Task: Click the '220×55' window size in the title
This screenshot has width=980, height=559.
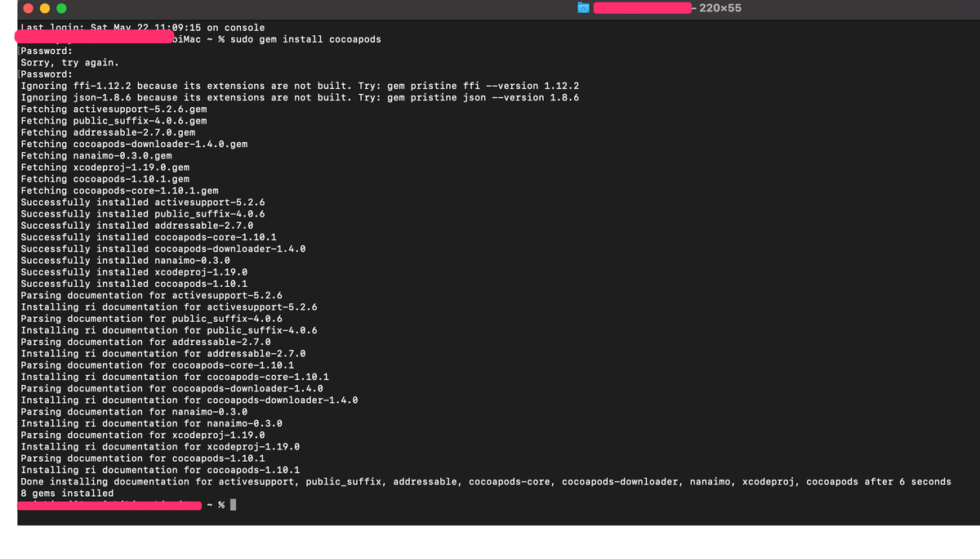Action: (x=720, y=8)
